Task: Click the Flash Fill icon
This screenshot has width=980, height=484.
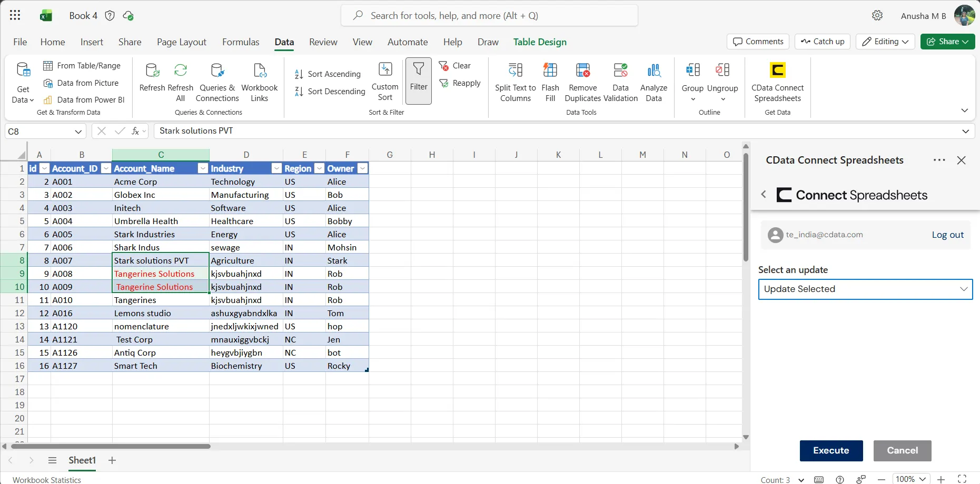Action: point(550,70)
